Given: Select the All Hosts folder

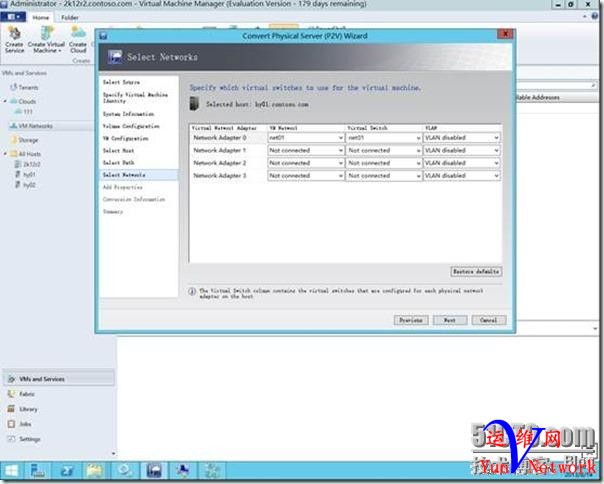Looking at the screenshot, I should [29, 154].
